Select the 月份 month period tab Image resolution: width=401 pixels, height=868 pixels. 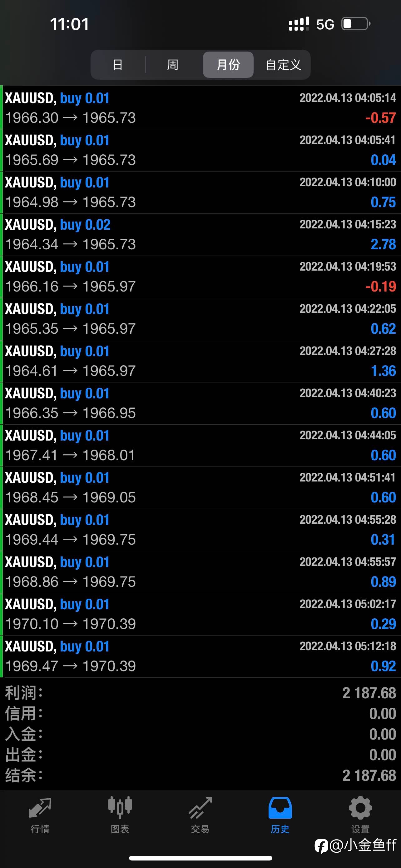[x=228, y=65]
